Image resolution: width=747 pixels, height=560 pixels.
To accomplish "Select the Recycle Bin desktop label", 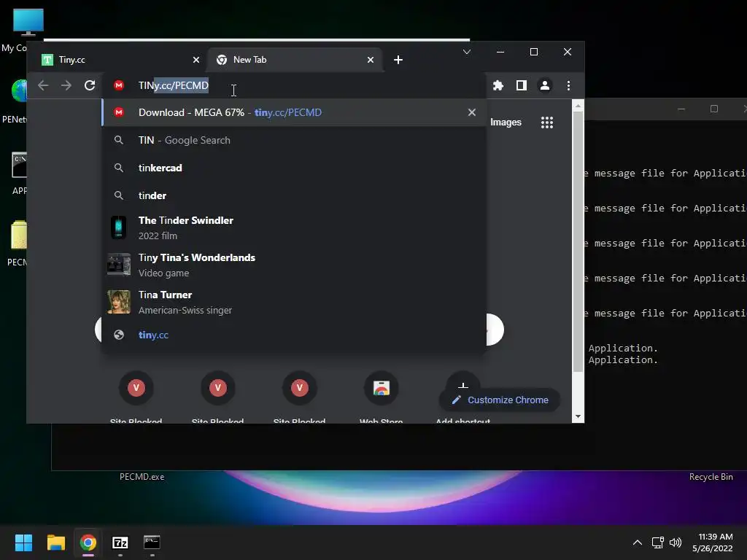I will tap(711, 477).
